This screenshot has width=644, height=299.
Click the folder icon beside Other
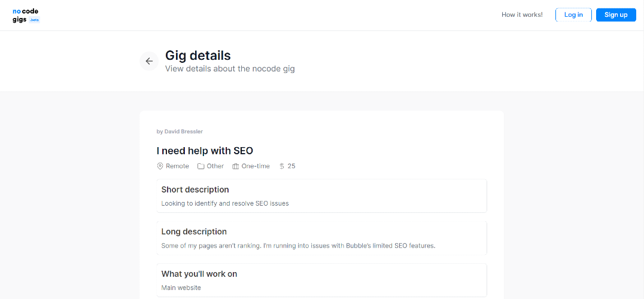(x=201, y=166)
